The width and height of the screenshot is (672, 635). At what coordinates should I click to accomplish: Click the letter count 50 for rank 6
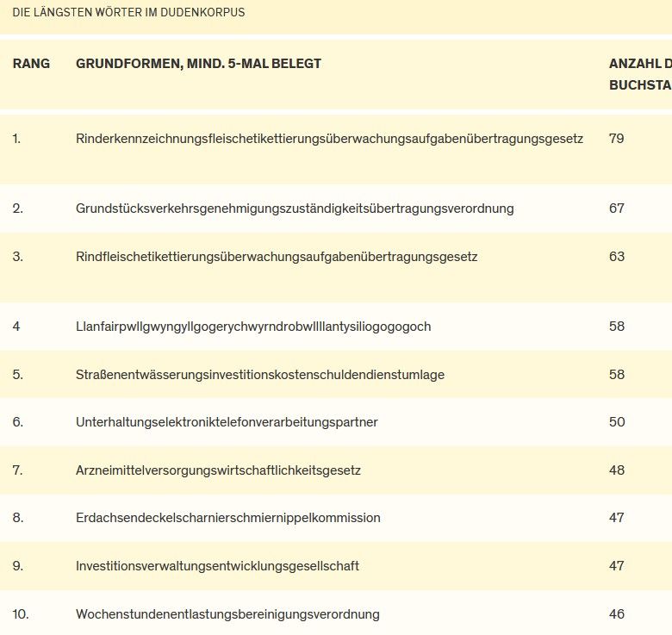pyautogui.click(x=616, y=422)
